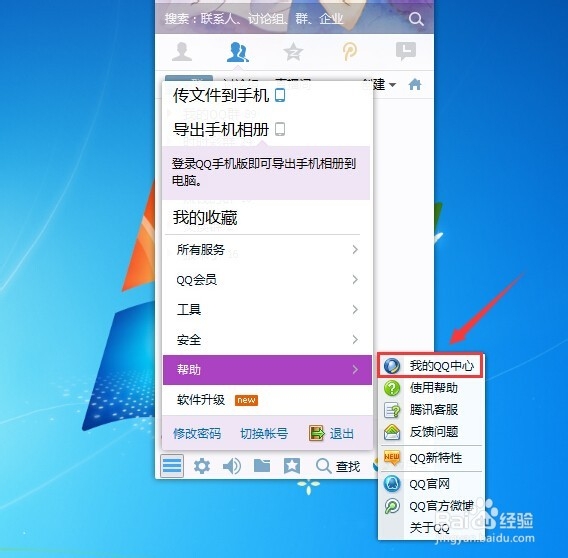Open system settings gear icon
The height and width of the screenshot is (558, 568).
[202, 466]
